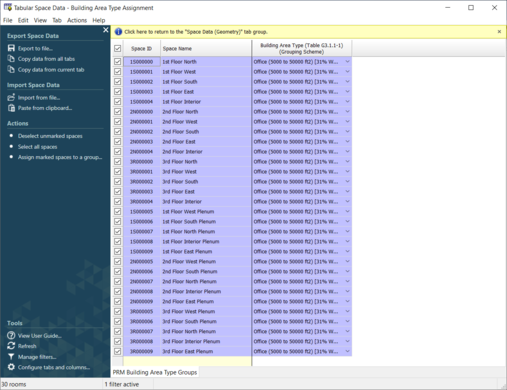
Task: Select the 2nd Floor South name cell
Action: pyautogui.click(x=206, y=132)
